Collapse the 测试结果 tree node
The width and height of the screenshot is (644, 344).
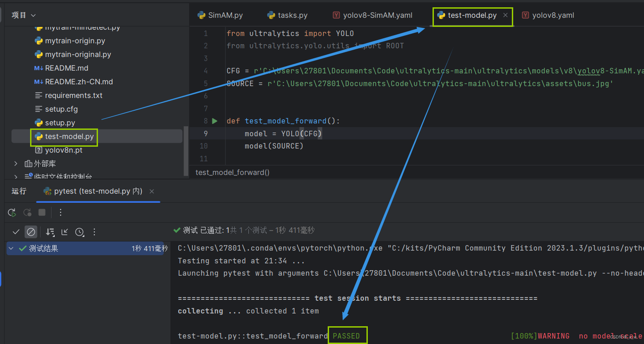[11, 248]
